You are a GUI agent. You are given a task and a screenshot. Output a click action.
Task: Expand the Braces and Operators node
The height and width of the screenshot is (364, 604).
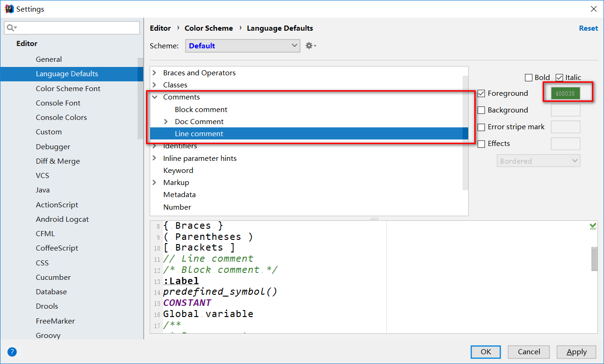155,73
